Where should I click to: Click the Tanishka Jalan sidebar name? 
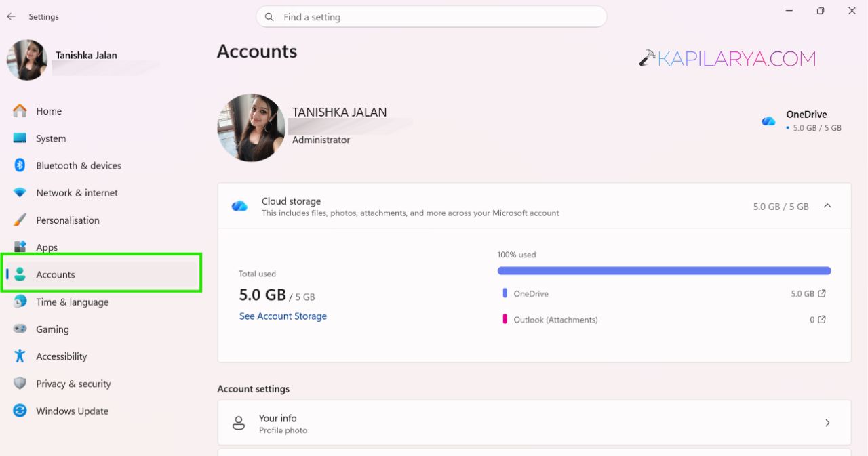point(86,55)
